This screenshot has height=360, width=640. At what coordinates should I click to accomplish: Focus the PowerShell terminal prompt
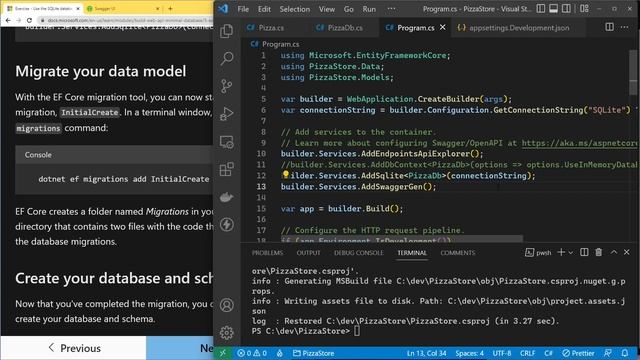[357, 331]
